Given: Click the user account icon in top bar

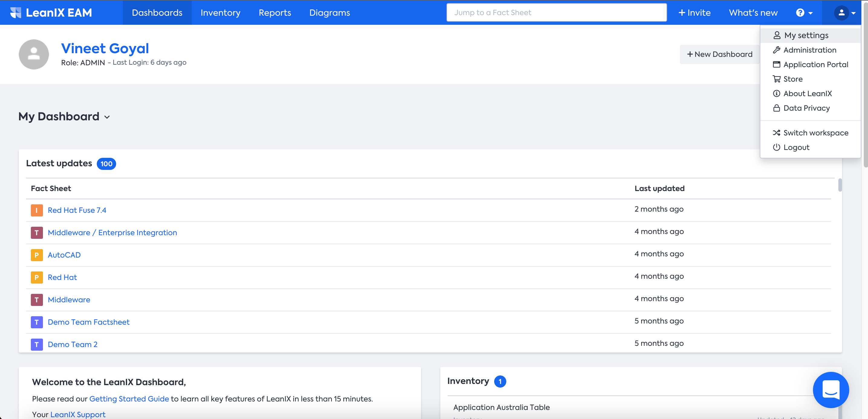Looking at the screenshot, I should pos(841,13).
